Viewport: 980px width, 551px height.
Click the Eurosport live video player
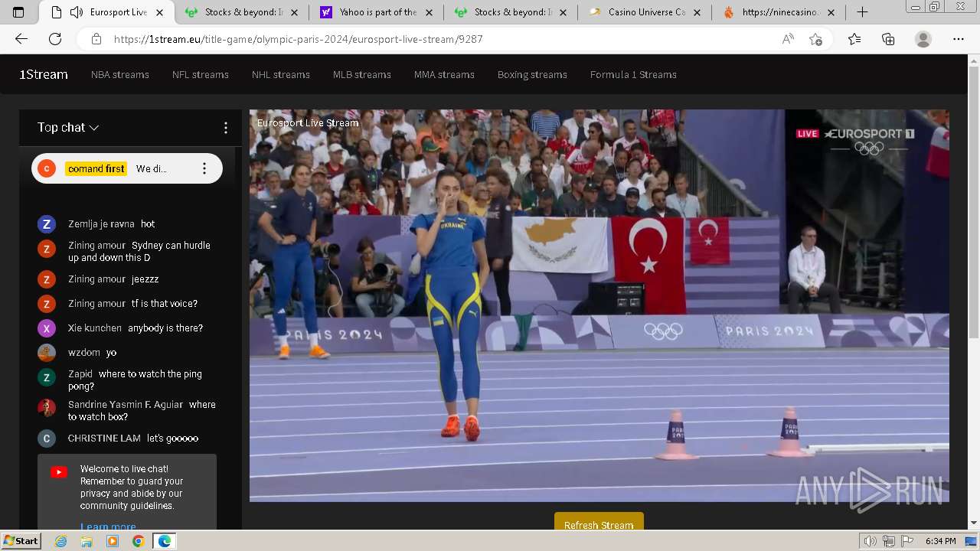coord(599,305)
